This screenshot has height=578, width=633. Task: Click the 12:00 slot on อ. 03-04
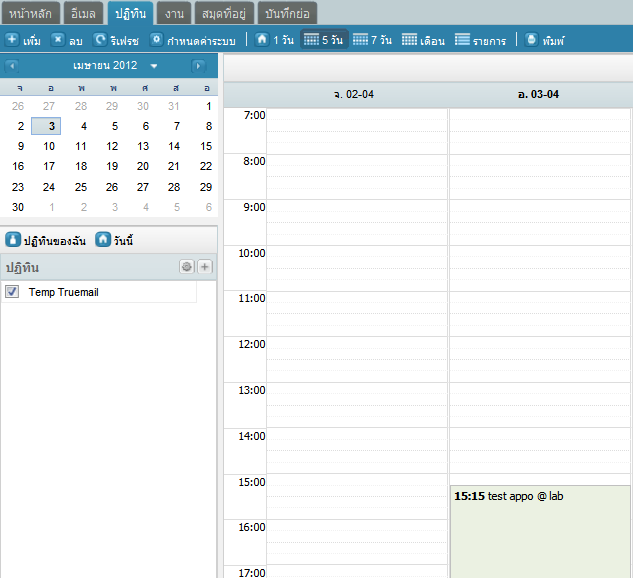point(540,359)
